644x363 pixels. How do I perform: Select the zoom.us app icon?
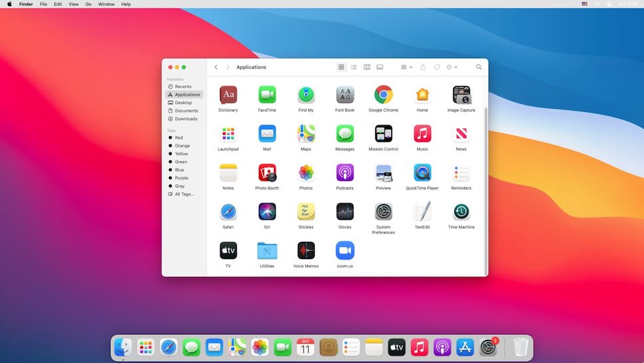point(345,251)
